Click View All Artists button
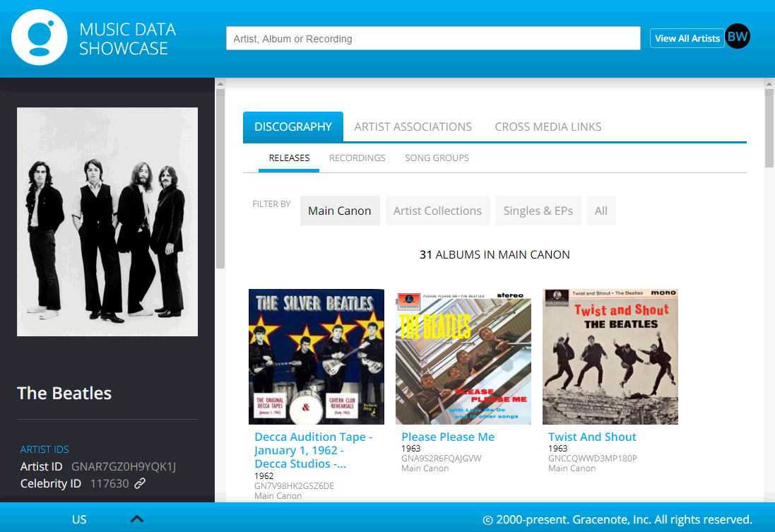The height and width of the screenshot is (532, 775). click(687, 38)
